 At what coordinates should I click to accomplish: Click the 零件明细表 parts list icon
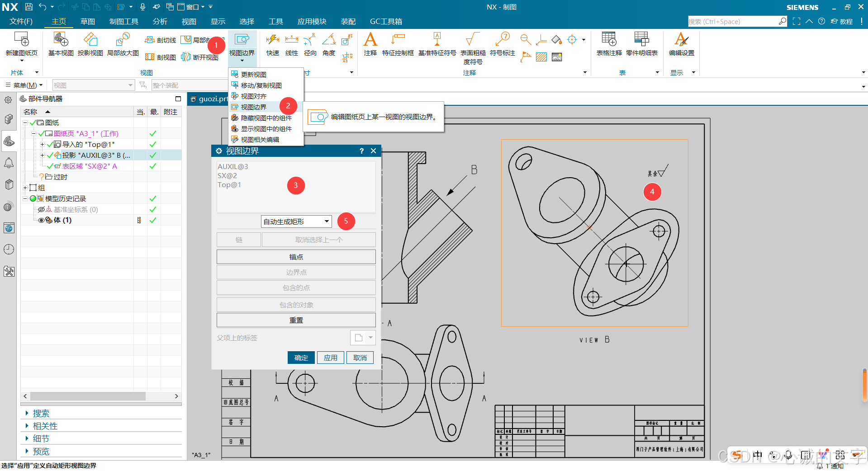pyautogui.click(x=641, y=39)
